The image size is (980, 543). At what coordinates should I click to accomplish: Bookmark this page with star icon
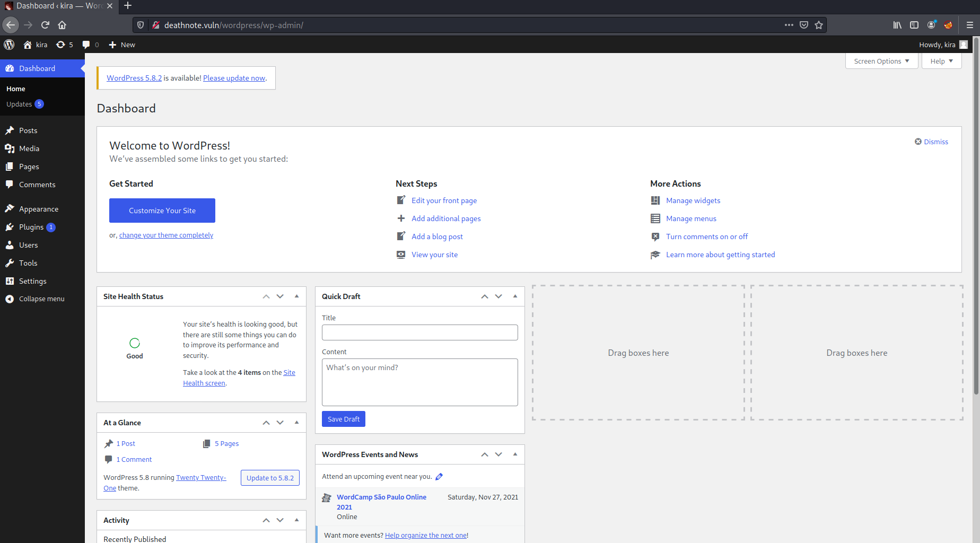coord(819,25)
